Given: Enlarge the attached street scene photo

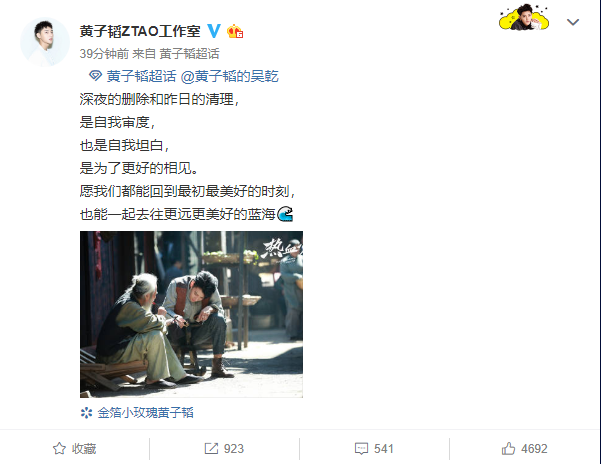Looking at the screenshot, I should click(191, 314).
